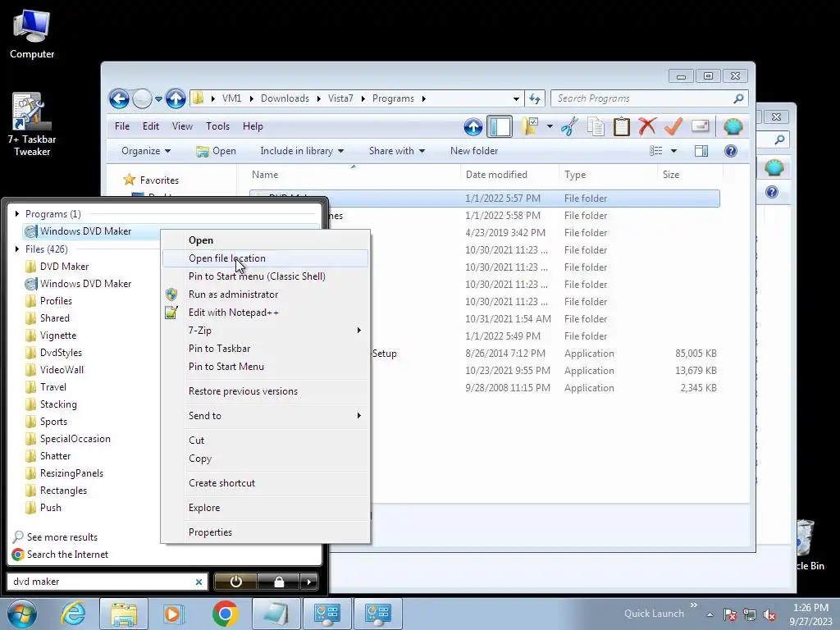840x630 pixels.
Task: Click Search the Internet link
Action: [x=60, y=555]
